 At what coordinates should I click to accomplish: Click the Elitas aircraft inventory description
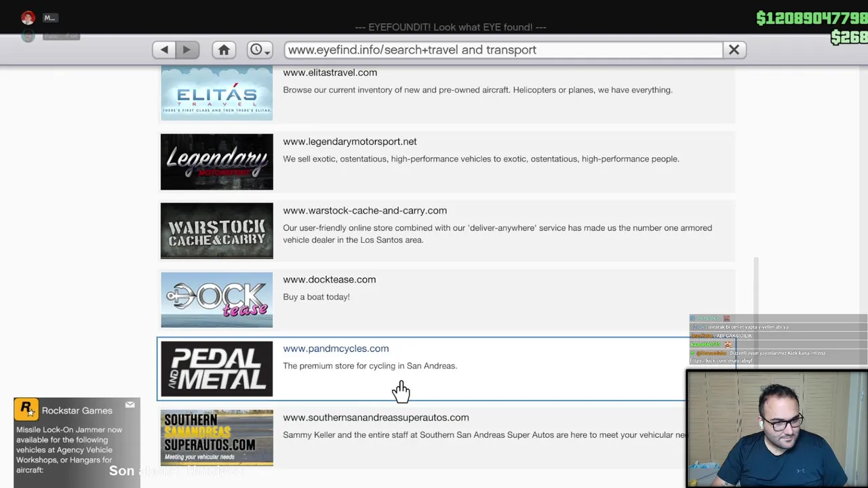pos(477,90)
